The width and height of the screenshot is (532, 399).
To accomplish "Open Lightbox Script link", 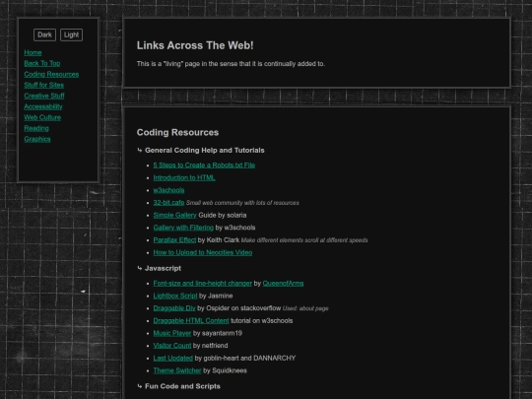I will [175, 296].
